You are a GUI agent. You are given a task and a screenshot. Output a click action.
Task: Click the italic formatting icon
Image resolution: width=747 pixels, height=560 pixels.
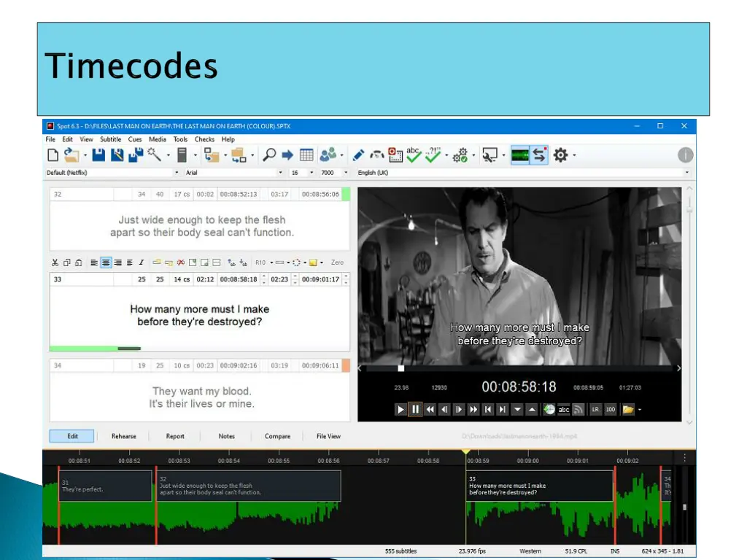(142, 262)
